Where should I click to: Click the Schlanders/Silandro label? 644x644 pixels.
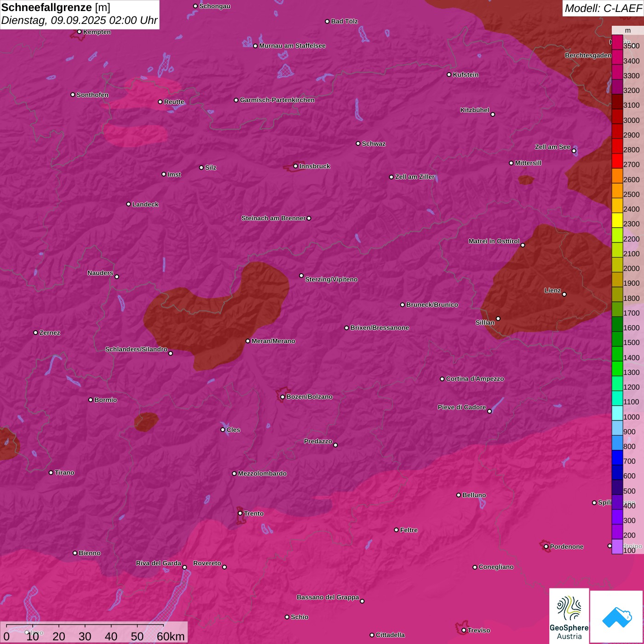(x=136, y=349)
